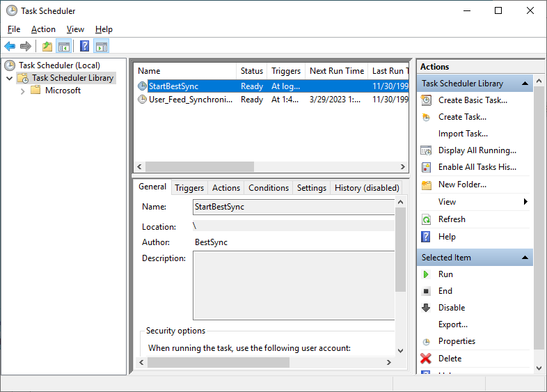Image resolution: width=547 pixels, height=392 pixels.
Task: Click the Microsoft folder icon in tree
Action: pos(35,91)
